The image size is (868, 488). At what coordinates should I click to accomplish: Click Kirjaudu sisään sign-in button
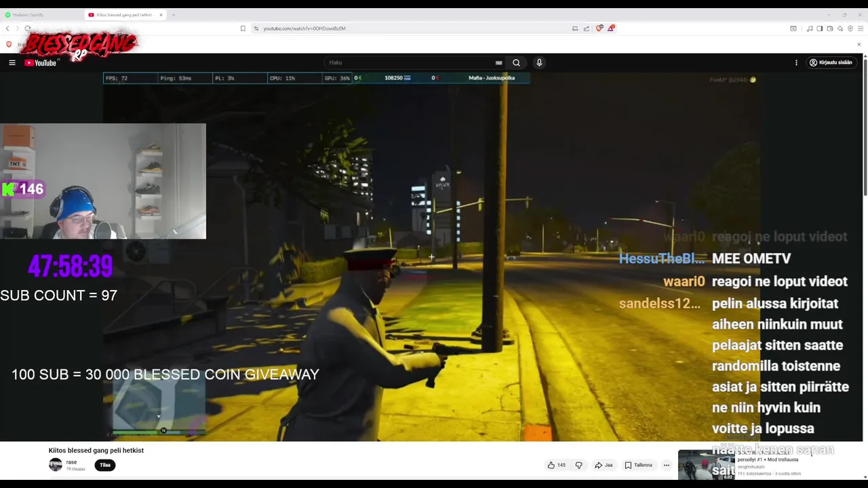[x=831, y=62]
